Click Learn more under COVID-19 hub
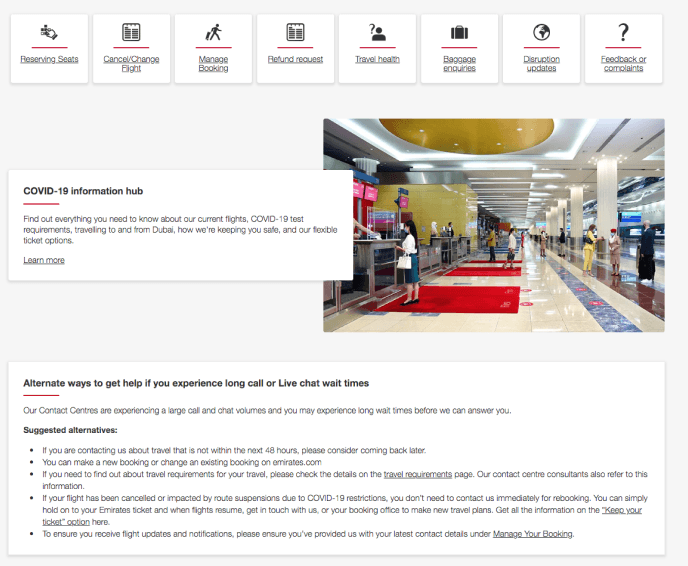This screenshot has width=688, height=566. tap(44, 260)
